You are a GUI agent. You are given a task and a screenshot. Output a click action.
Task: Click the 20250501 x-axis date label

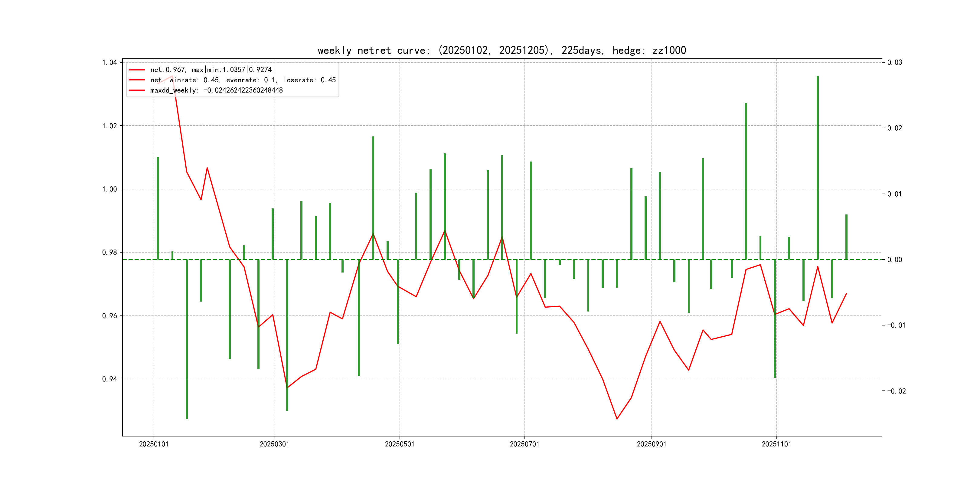[400, 444]
